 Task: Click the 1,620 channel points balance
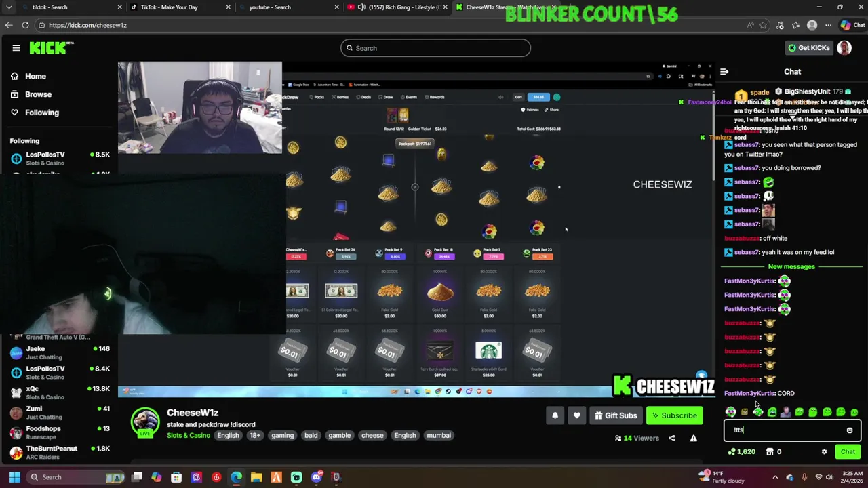click(x=741, y=452)
